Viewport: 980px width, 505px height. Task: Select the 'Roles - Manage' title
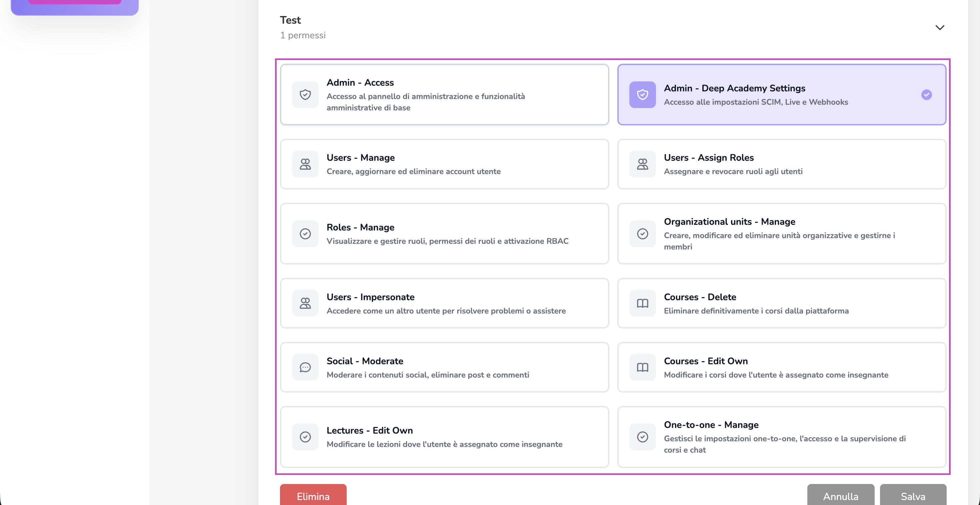(360, 227)
